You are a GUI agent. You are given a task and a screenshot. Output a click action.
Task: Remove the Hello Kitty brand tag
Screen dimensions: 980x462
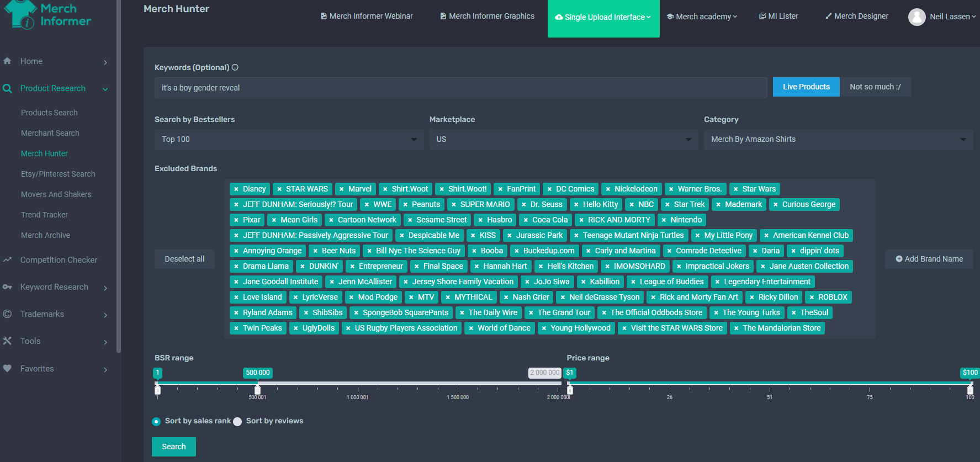[x=576, y=205]
